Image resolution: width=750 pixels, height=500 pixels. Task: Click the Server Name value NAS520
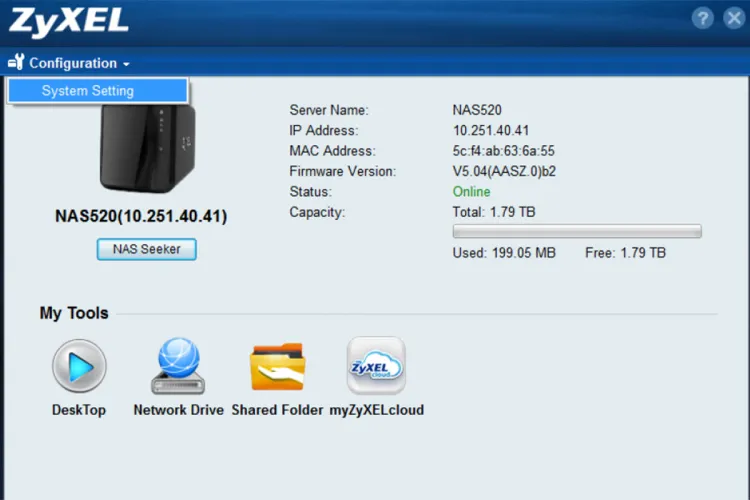475,110
